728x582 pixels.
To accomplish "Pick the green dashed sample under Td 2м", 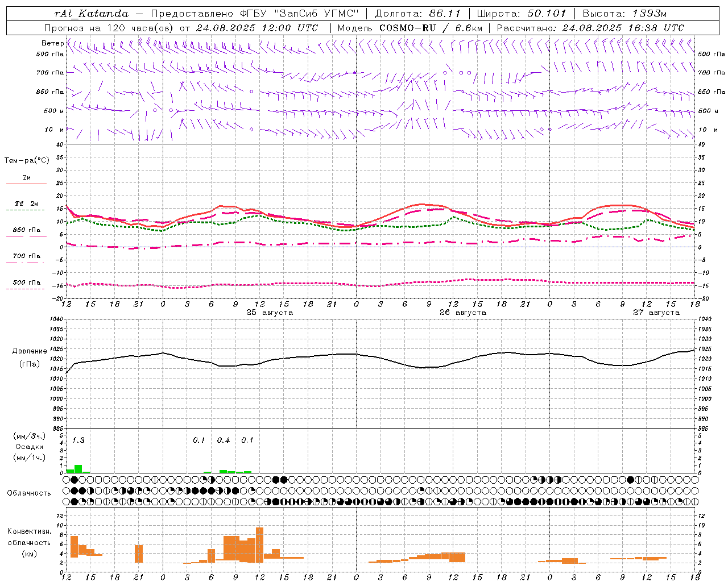I will coord(26,210).
